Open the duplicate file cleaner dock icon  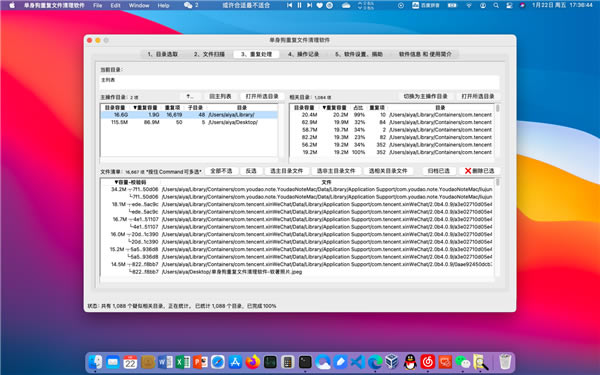point(480,362)
